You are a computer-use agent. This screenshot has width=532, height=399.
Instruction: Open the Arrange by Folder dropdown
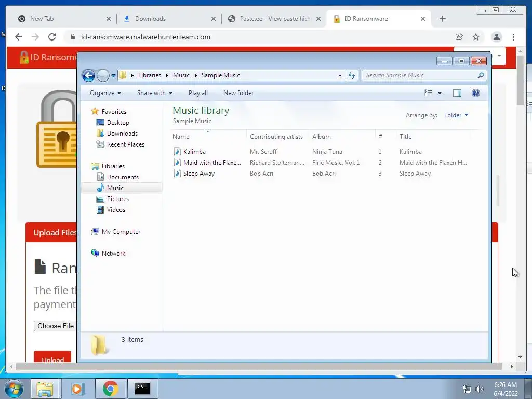[456, 115]
